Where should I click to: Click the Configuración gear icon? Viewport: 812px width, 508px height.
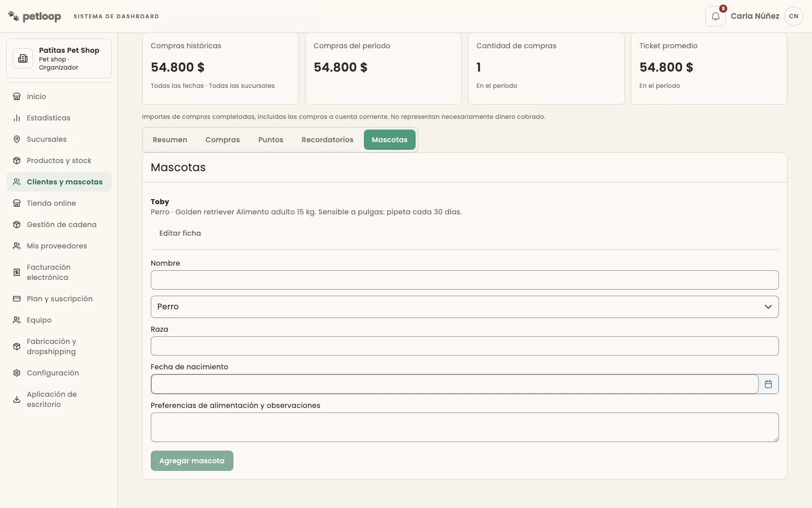point(17,373)
